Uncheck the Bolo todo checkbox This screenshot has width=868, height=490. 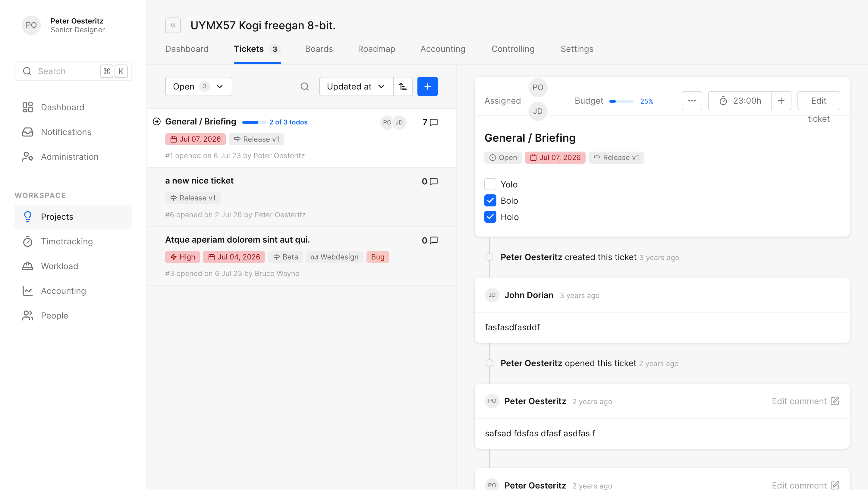pos(490,200)
